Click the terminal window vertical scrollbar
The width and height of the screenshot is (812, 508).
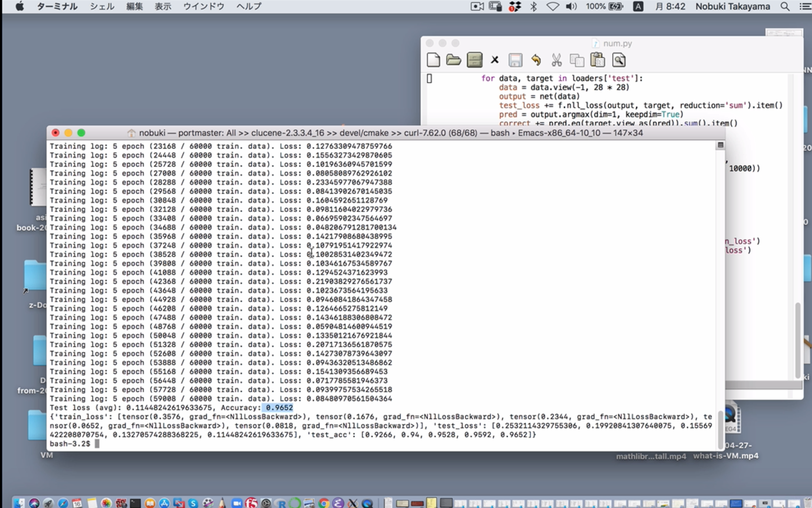720,429
